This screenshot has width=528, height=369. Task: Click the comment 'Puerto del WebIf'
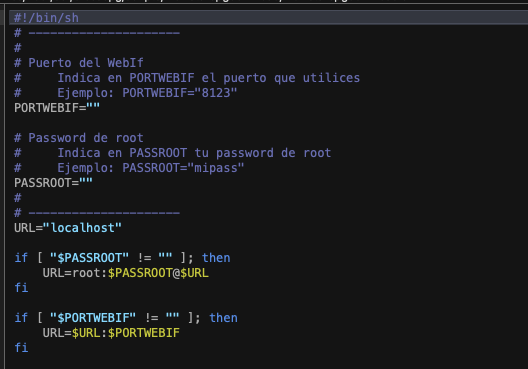[86, 63]
